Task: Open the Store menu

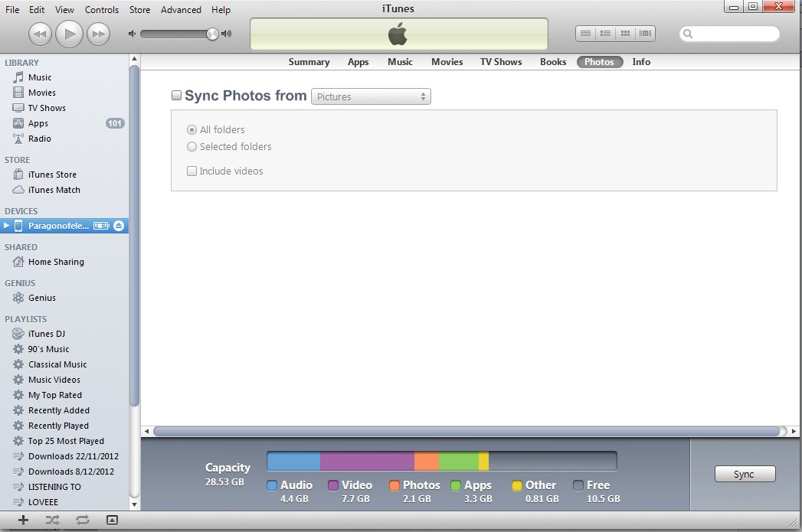Action: click(x=139, y=10)
